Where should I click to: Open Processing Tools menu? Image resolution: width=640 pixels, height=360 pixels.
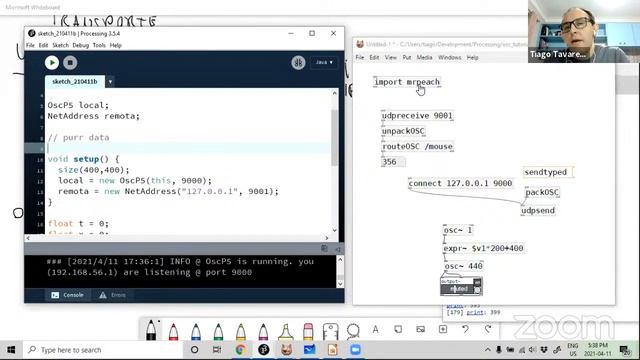click(99, 45)
